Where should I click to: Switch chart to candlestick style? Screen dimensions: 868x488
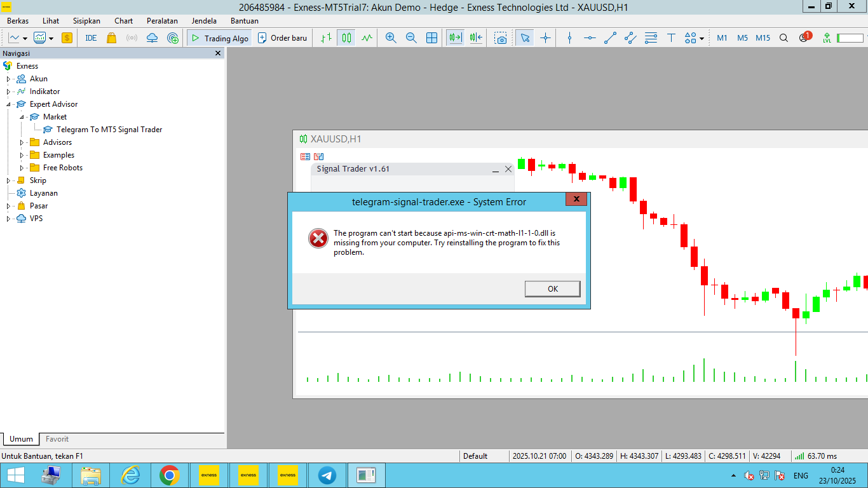pyautogui.click(x=346, y=38)
